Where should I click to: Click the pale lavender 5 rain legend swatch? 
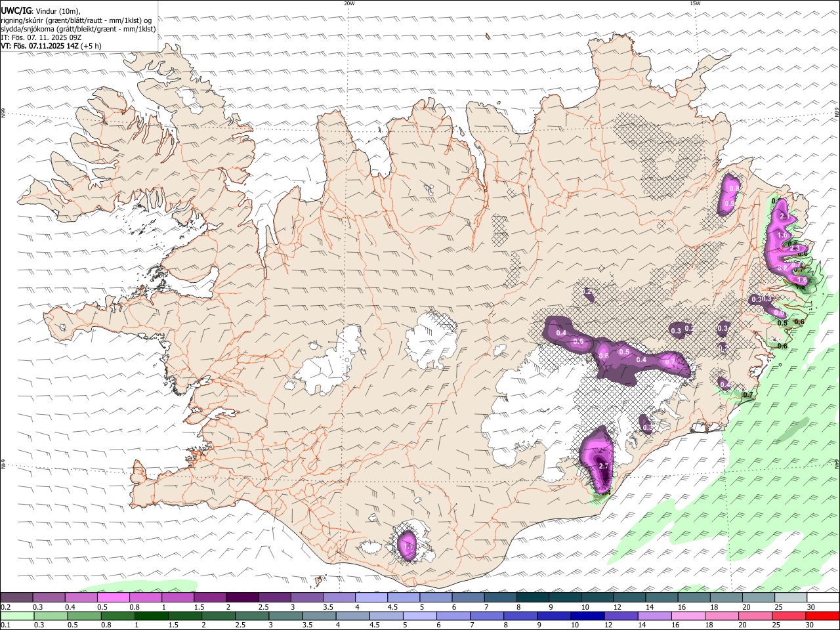420,616
